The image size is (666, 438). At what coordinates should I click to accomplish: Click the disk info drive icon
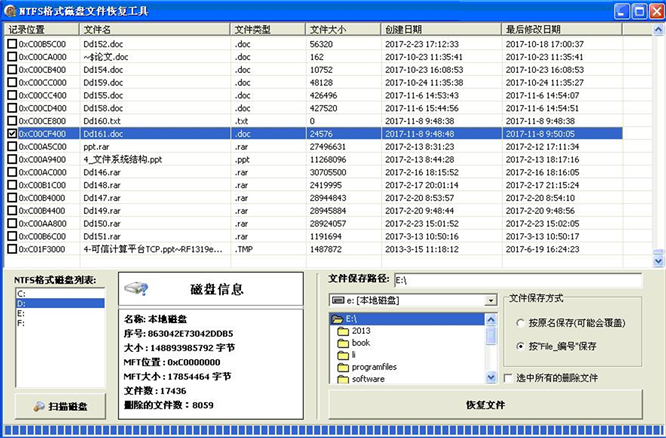click(x=136, y=289)
